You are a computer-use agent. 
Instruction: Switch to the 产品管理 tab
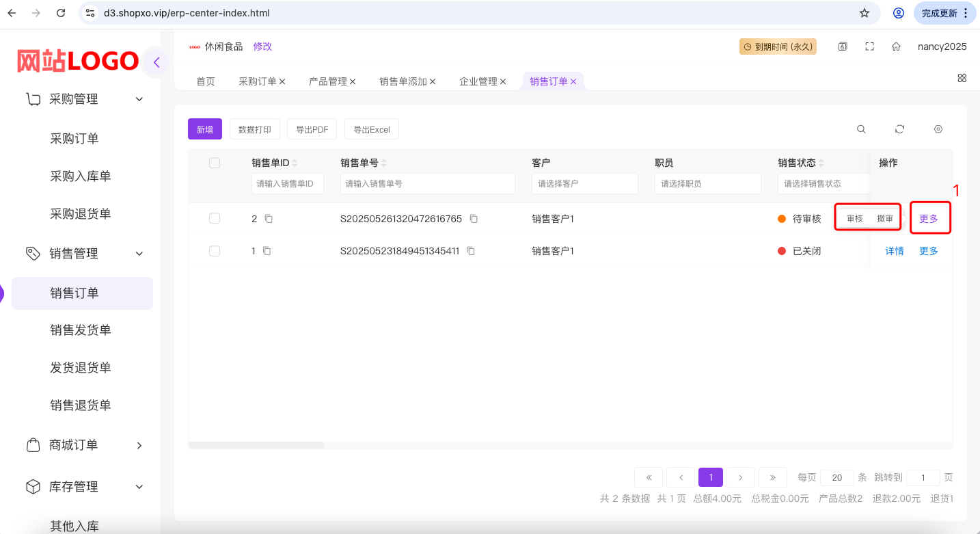tap(328, 81)
